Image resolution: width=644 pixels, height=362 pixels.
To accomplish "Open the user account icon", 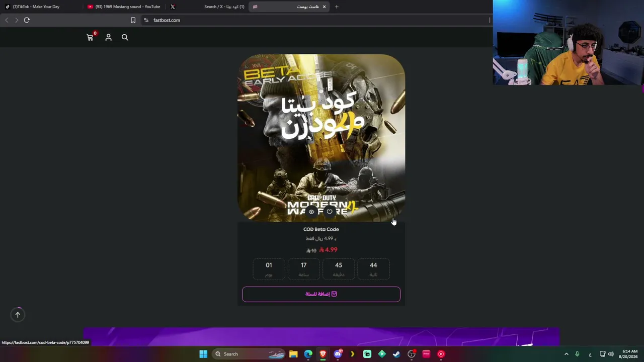I will (108, 37).
